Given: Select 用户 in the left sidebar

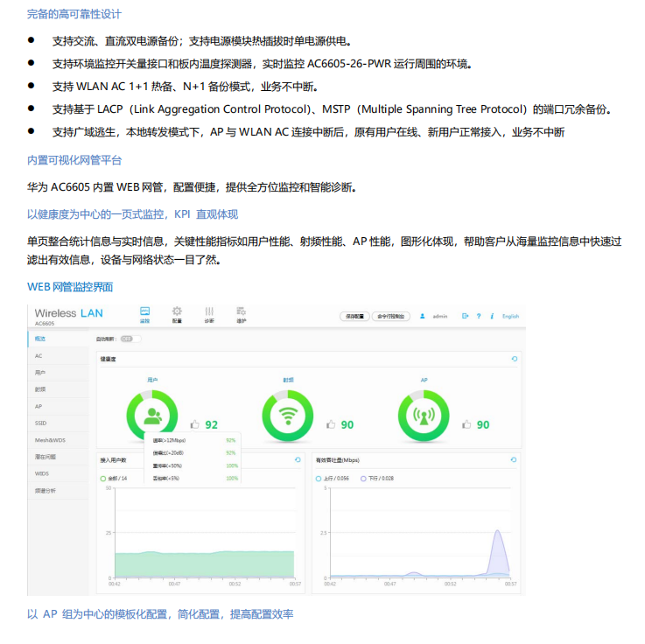Looking at the screenshot, I should click(59, 373).
